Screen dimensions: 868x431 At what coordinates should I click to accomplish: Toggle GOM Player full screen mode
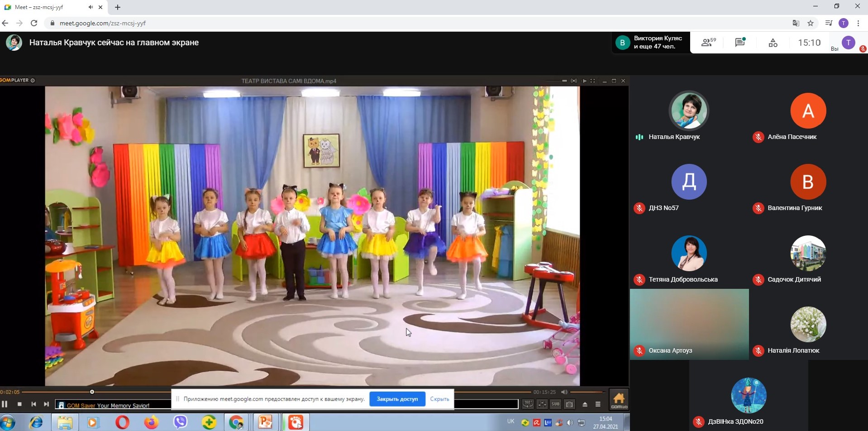coord(592,81)
